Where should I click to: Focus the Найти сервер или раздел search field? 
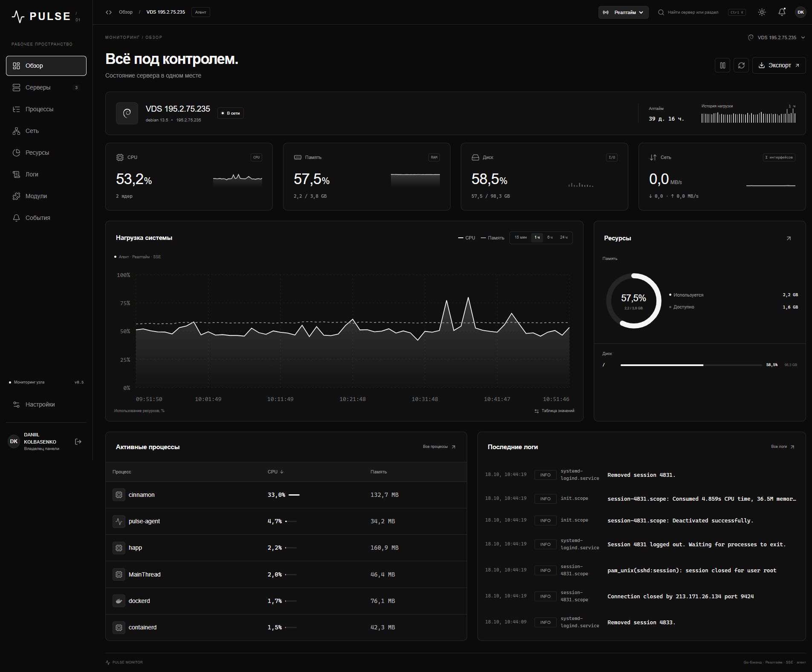click(x=702, y=12)
